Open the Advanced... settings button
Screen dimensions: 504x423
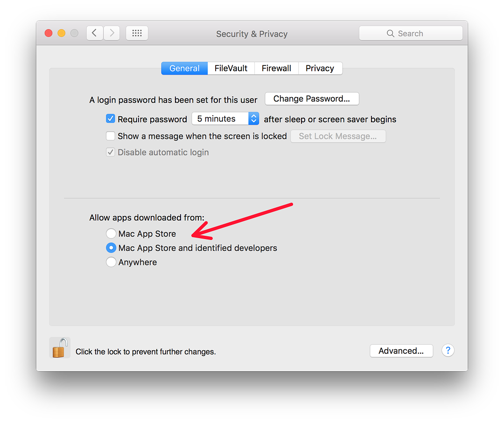401,351
